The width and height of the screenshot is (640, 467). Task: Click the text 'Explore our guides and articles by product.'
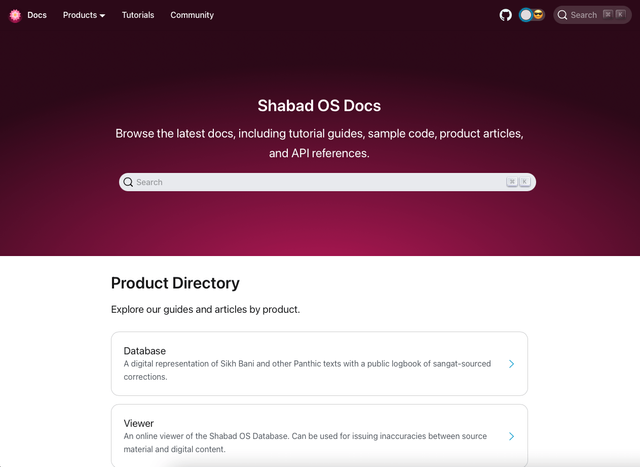pyautogui.click(x=205, y=309)
